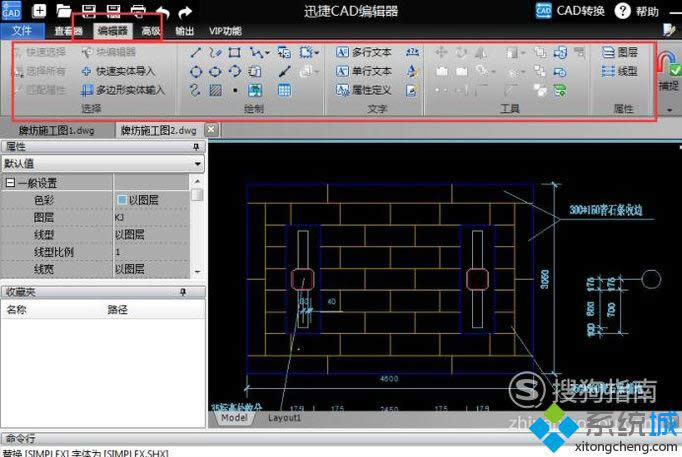Collapse the 一般设置 section

click(10, 183)
